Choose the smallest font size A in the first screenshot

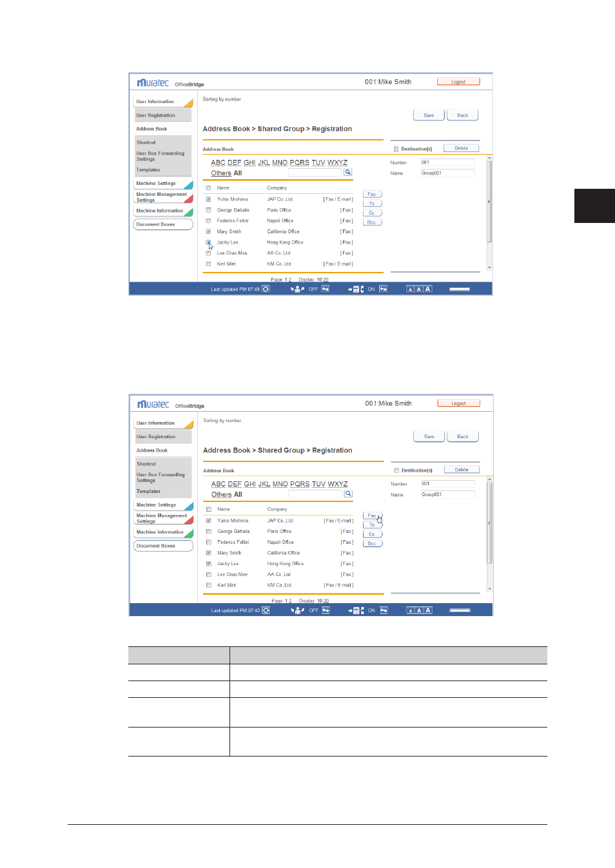(410, 289)
